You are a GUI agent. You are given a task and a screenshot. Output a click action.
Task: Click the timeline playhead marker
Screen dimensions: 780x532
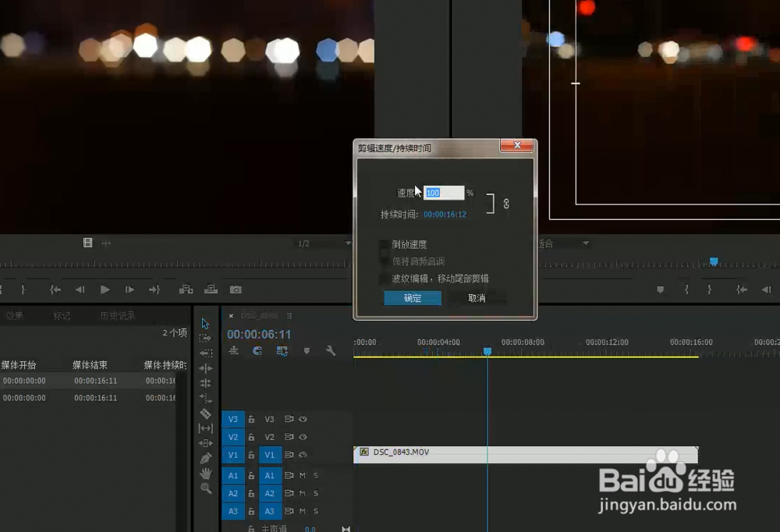tap(487, 351)
